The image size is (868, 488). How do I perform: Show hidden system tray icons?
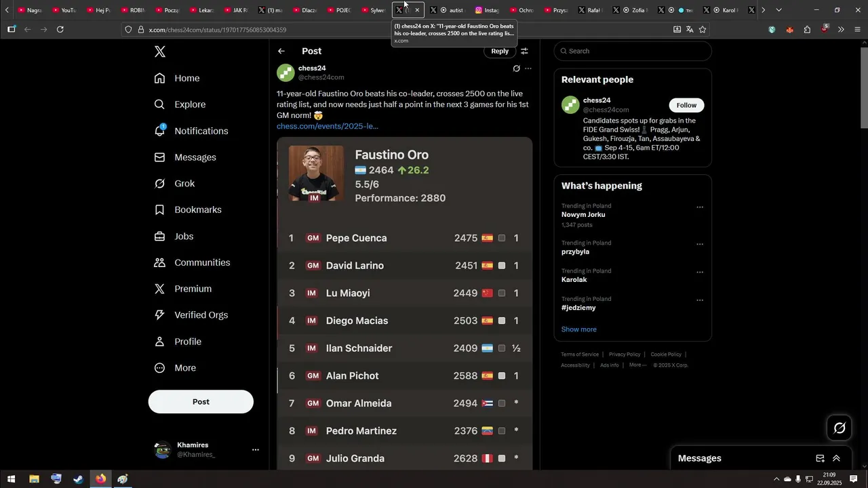pyautogui.click(x=776, y=479)
